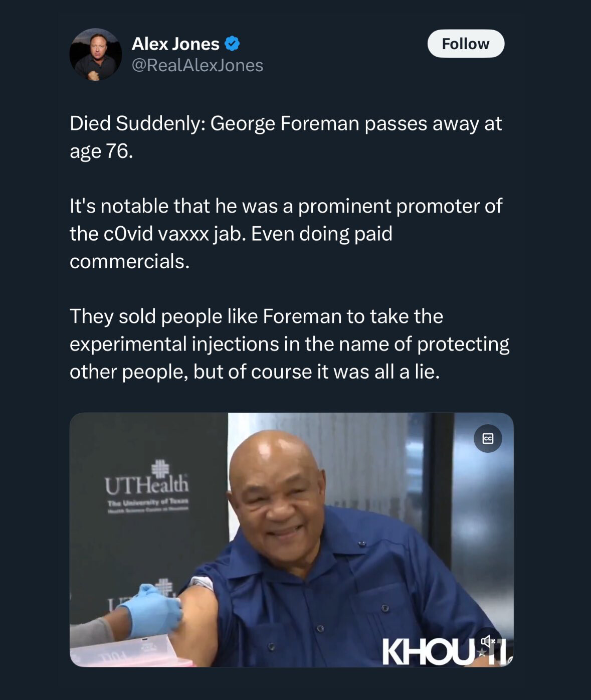Screen dimensions: 591x700
Task: Click the 'c0vid vaxxx jab' phrase
Action: click(173, 234)
